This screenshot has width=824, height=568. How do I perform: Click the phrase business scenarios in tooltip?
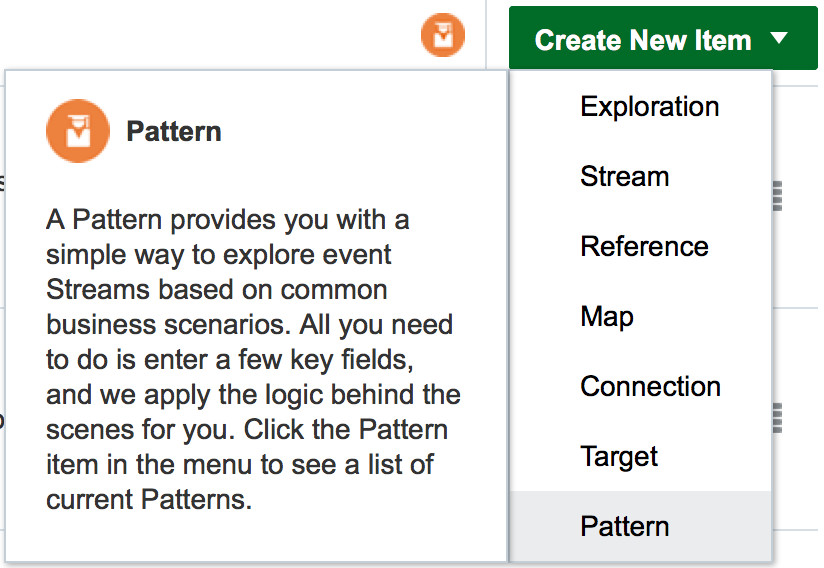[168, 325]
